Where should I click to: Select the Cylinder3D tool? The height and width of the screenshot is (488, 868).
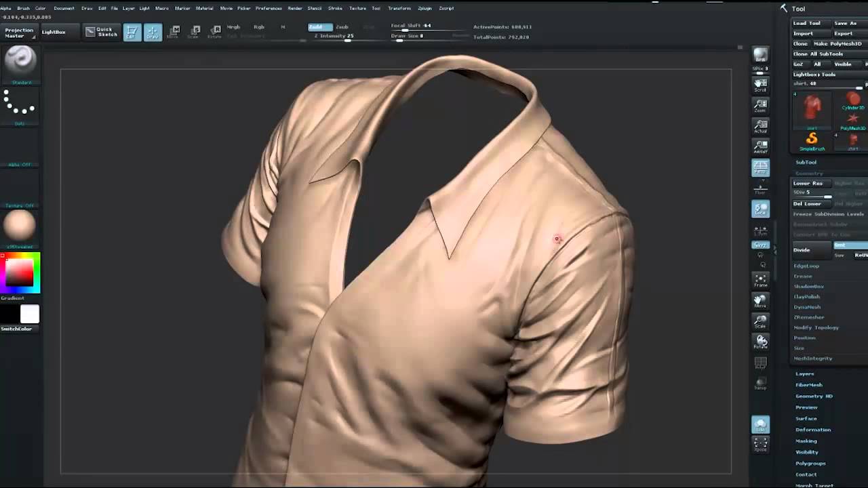click(853, 102)
